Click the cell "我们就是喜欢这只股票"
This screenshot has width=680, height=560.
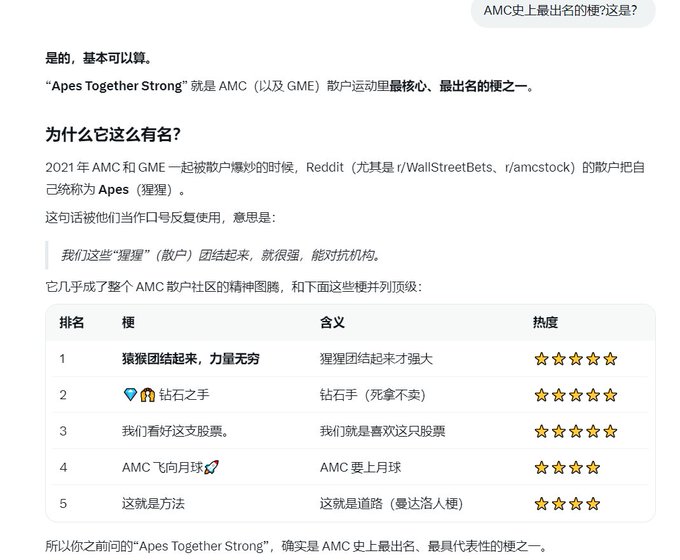(x=382, y=431)
